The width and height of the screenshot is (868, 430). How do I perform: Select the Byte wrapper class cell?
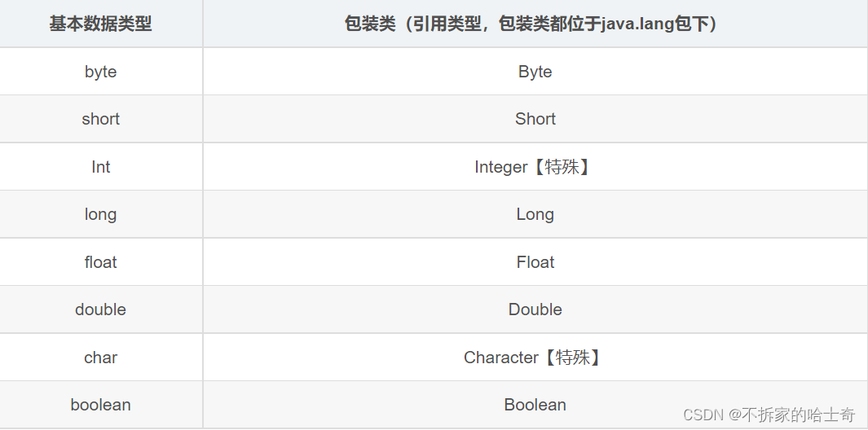(535, 72)
